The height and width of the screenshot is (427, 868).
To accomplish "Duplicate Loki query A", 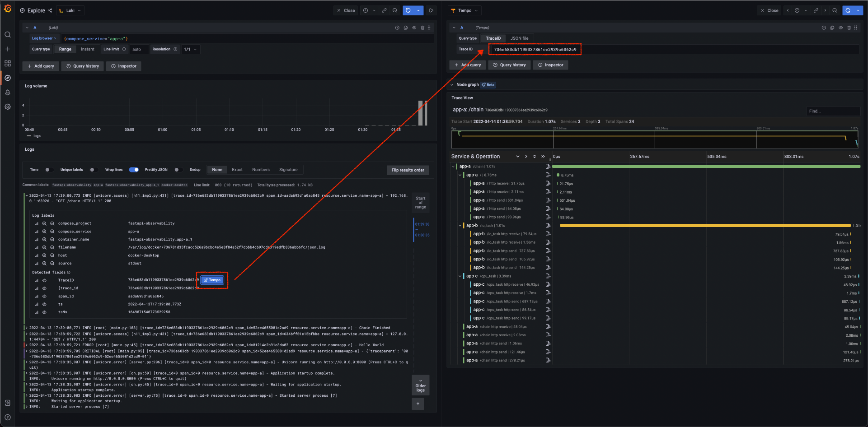I will click(406, 28).
